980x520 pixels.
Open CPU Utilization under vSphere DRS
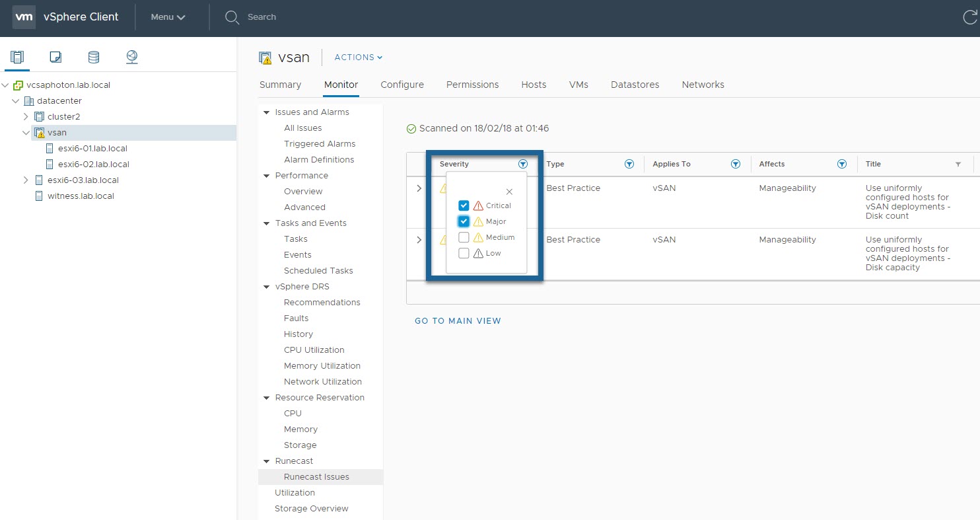(314, 350)
